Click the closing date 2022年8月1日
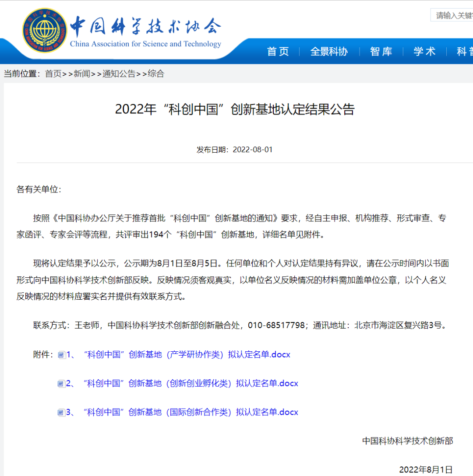 pos(426,469)
